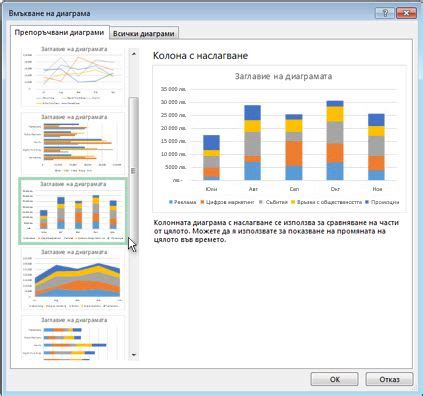Viewport: 423px width, 396px height.
Task: Click the scrollbar down arrow
Action: pyautogui.click(x=134, y=355)
